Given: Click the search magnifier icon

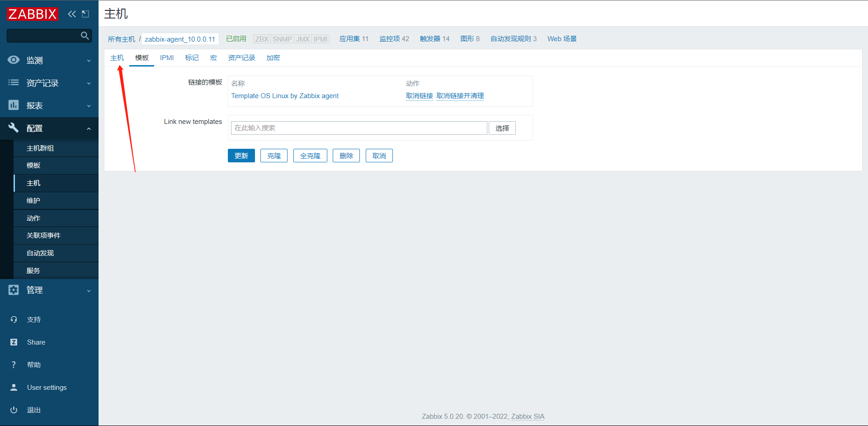Looking at the screenshot, I should (x=85, y=36).
